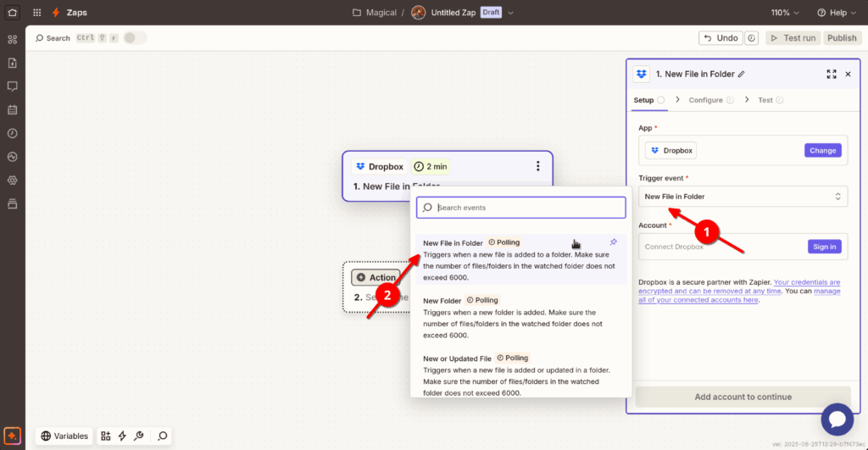Image resolution: width=868 pixels, height=450 pixels.
Task: Select New Folder event option
Action: (521, 317)
